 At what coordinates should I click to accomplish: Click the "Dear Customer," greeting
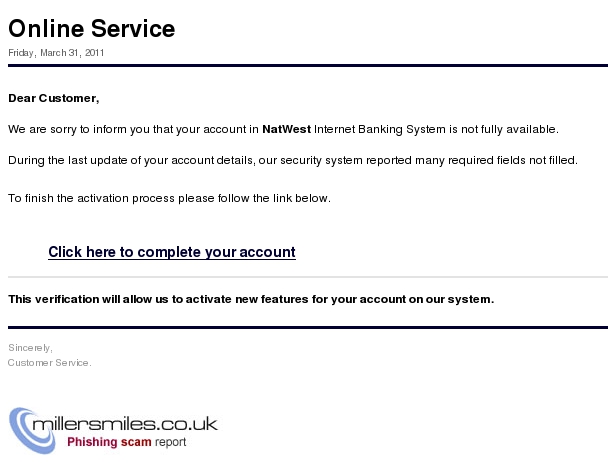(x=54, y=98)
